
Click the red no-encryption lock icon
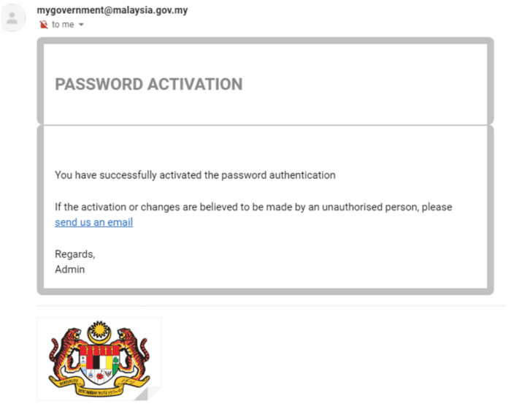click(44, 24)
